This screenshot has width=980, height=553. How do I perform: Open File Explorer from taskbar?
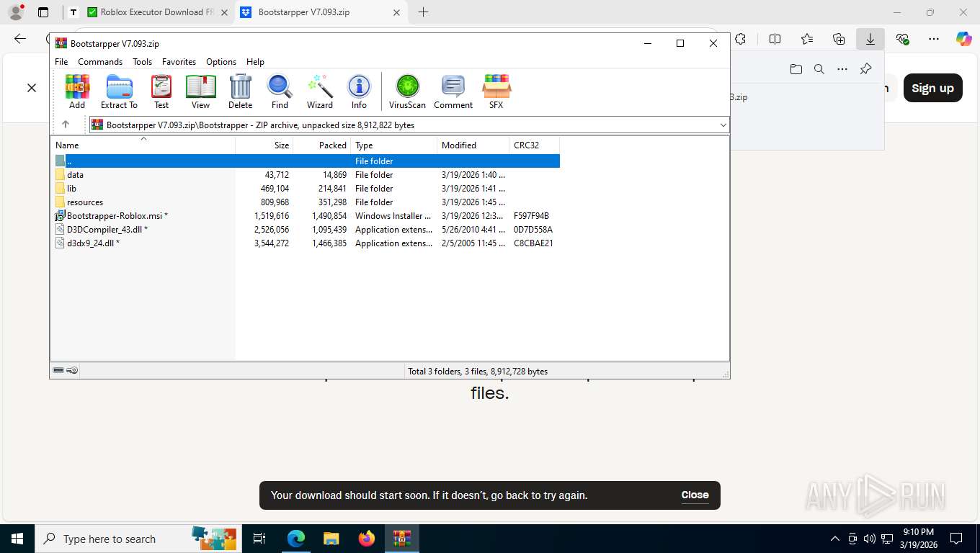331,539
